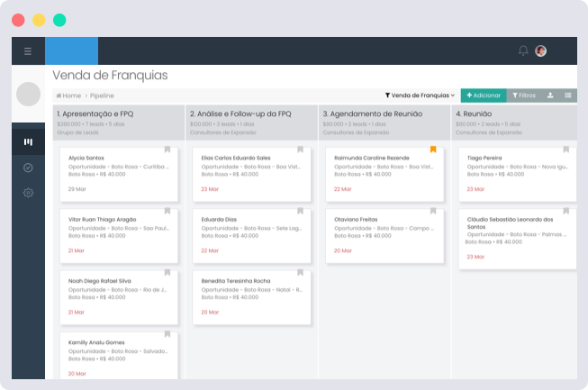Toggle bookmark on Raimunda Caroline Rezende card
Screen dimensions: 588x390
point(433,150)
